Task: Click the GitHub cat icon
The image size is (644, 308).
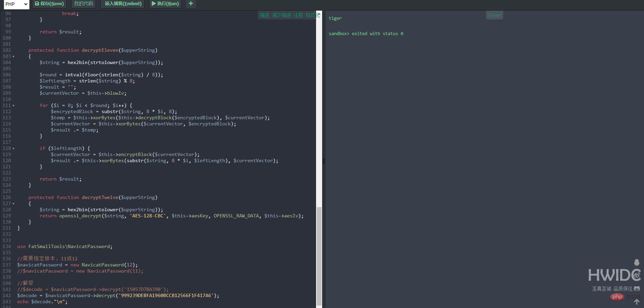Action: 637,289
